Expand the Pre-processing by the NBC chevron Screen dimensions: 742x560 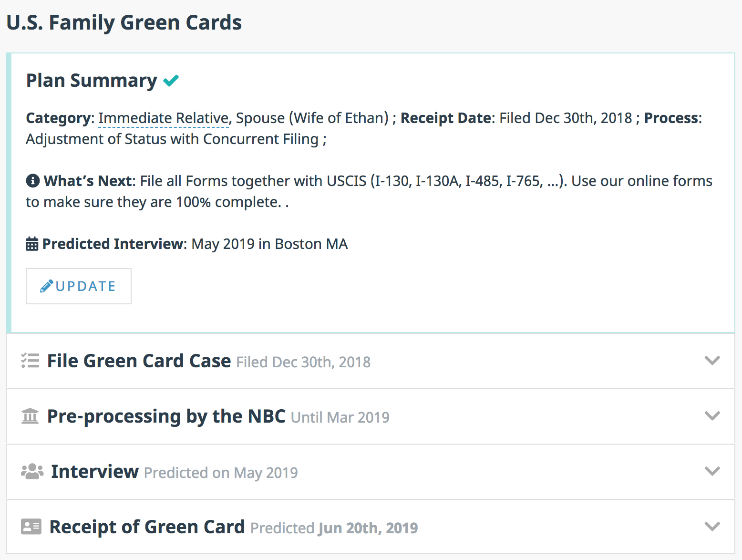(712, 416)
